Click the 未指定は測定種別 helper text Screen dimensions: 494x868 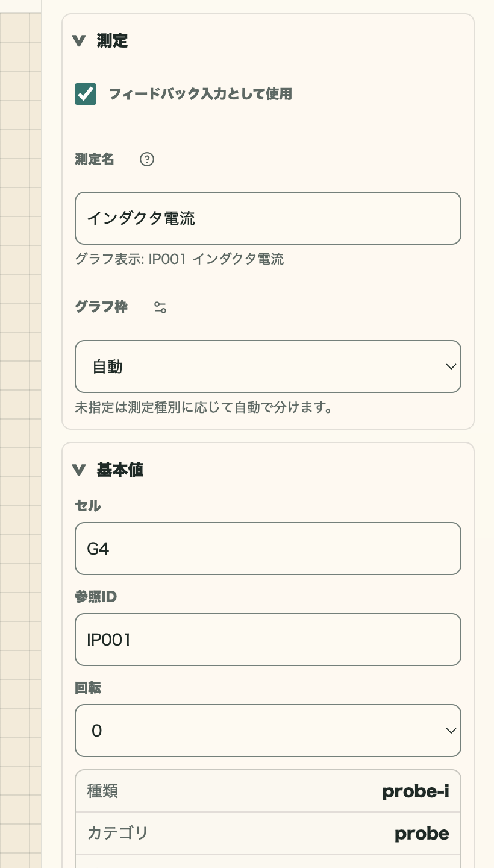[204, 407]
